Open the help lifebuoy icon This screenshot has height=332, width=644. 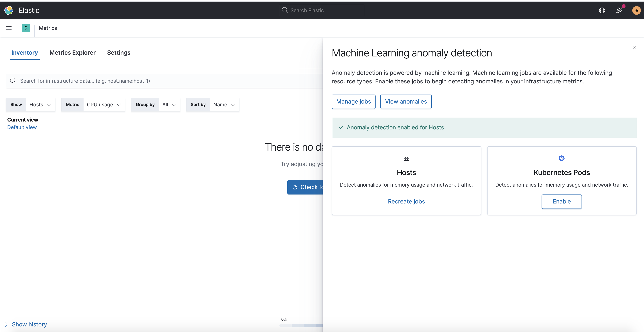pyautogui.click(x=602, y=10)
